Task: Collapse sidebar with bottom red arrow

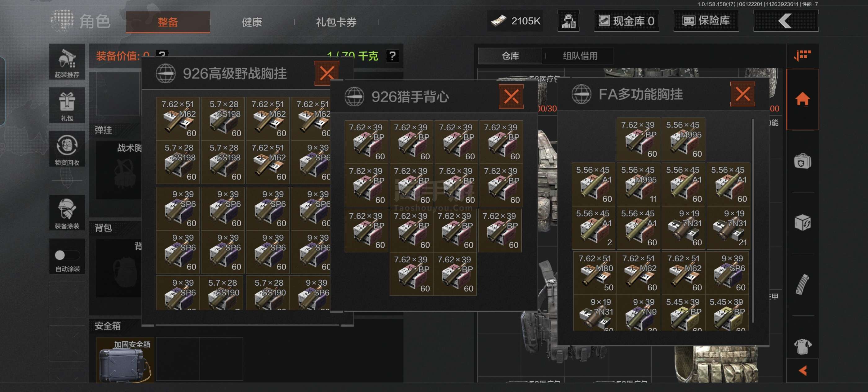Action: [x=803, y=371]
